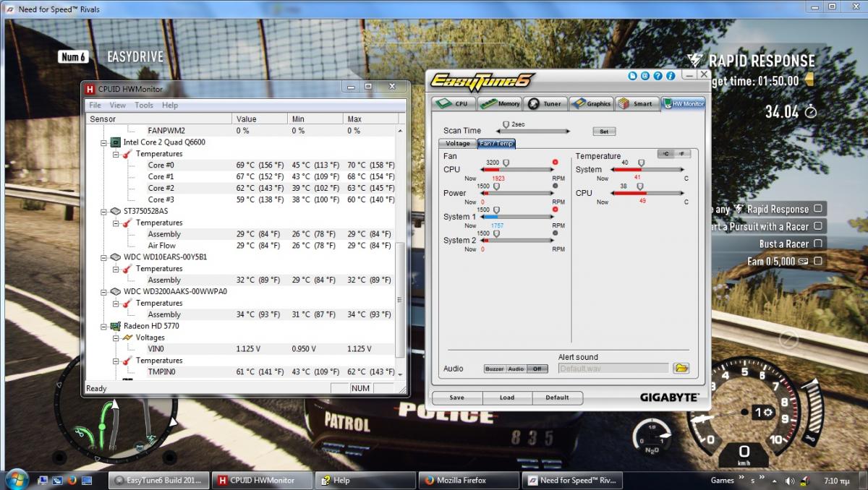Click the ST3750528AS hard drive icon
This screenshot has width=868, height=490.
click(x=115, y=211)
